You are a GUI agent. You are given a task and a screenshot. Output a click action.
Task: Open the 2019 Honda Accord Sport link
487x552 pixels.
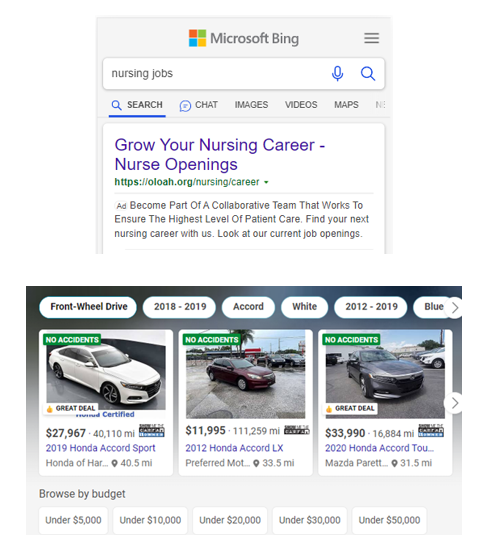point(100,448)
